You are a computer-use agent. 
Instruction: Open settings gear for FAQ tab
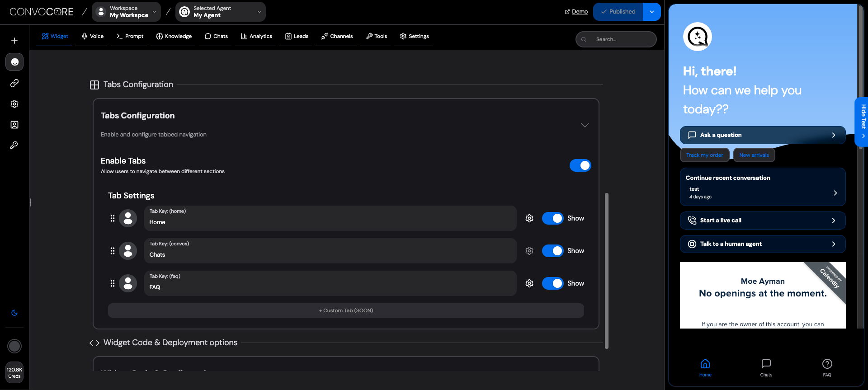(x=529, y=283)
